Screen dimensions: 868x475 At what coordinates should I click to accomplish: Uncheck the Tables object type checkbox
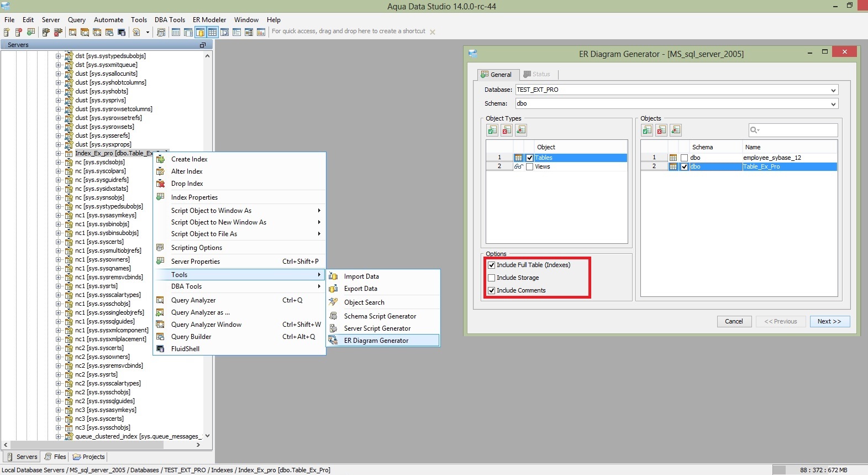click(530, 158)
